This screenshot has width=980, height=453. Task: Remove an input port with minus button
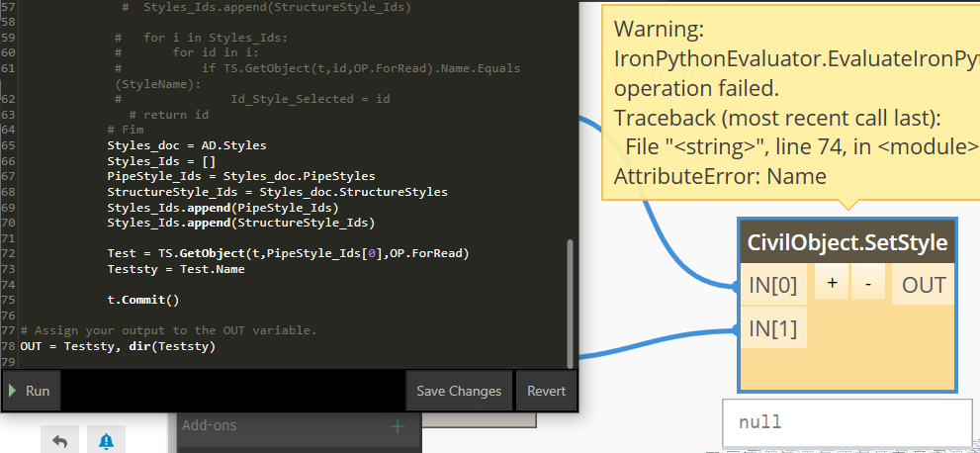pos(868,283)
